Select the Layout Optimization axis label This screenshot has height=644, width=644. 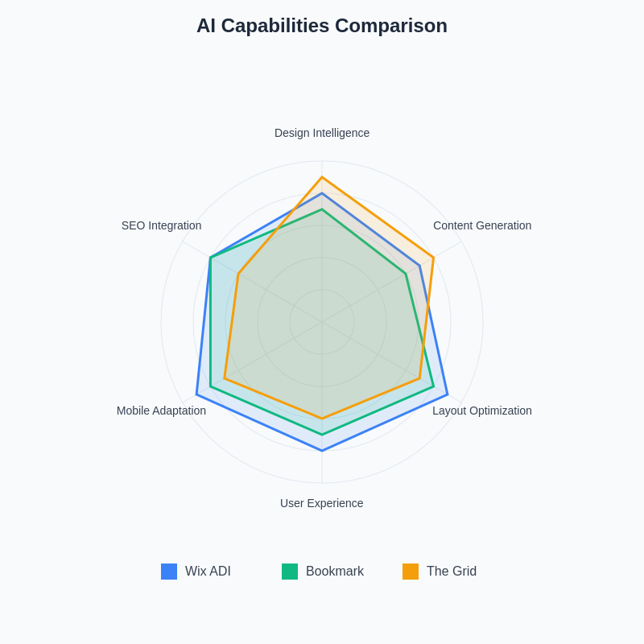pos(482,411)
